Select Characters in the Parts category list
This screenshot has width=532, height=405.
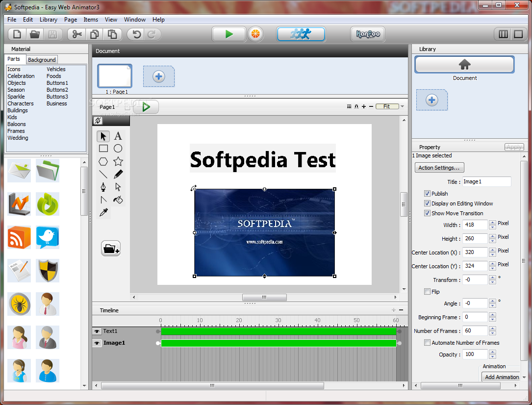tap(21, 103)
